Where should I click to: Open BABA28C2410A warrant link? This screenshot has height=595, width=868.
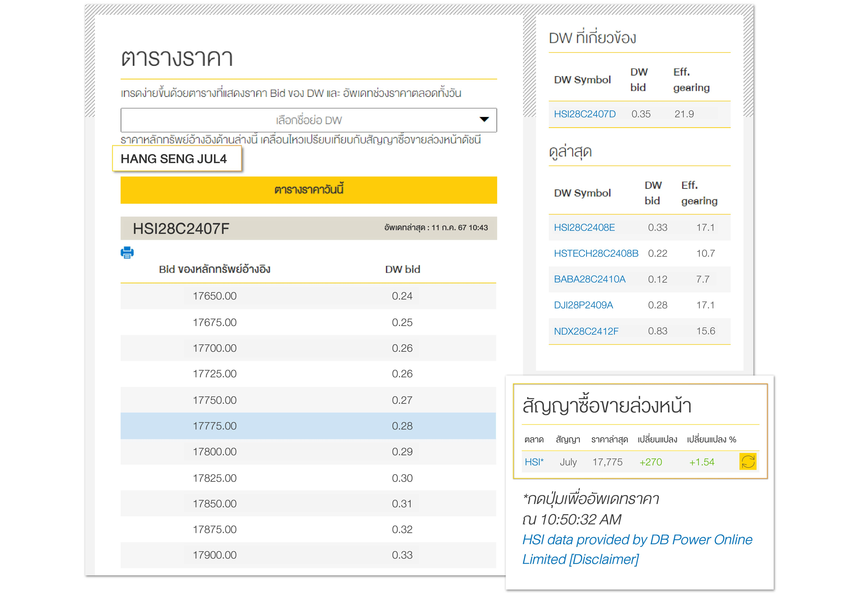[x=589, y=279]
